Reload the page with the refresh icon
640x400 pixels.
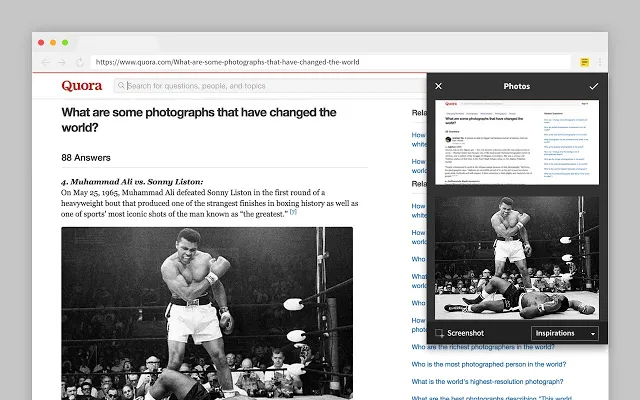80,62
